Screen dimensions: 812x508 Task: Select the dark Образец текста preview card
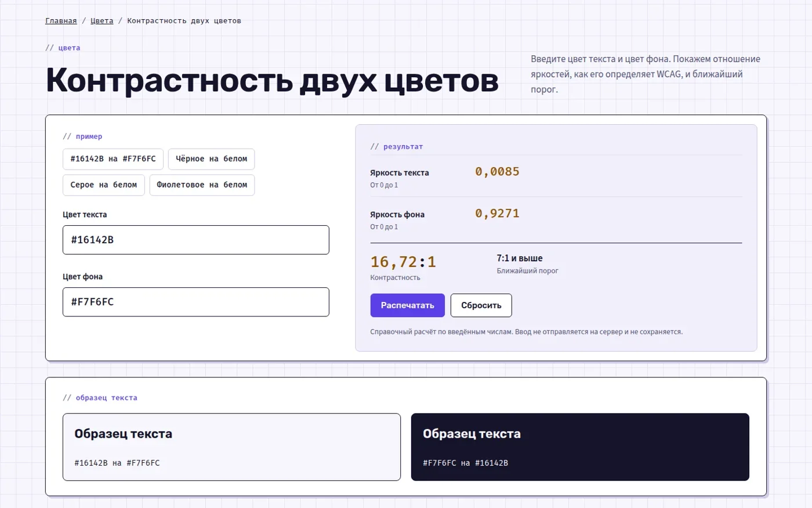pyautogui.click(x=580, y=447)
